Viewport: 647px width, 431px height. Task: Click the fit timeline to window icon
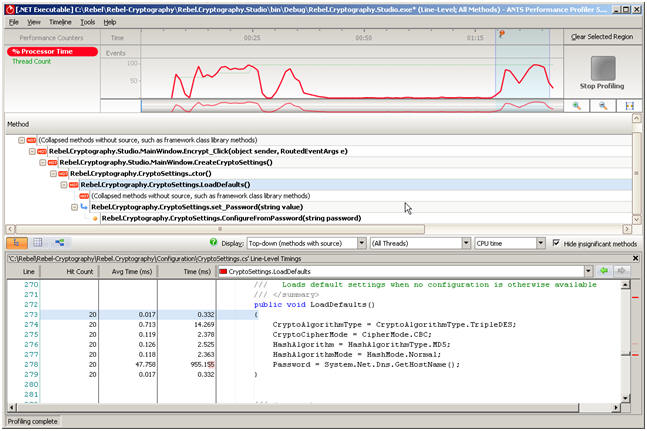[629, 106]
